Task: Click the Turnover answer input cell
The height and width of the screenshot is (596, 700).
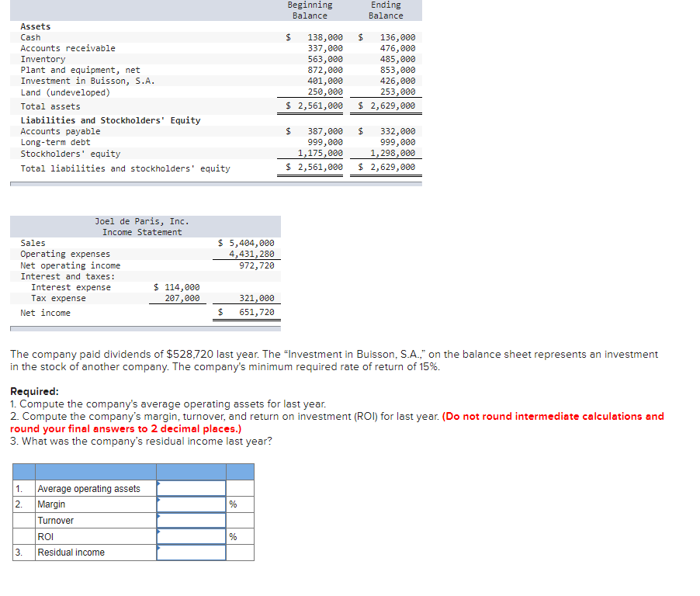Action: click(x=191, y=521)
